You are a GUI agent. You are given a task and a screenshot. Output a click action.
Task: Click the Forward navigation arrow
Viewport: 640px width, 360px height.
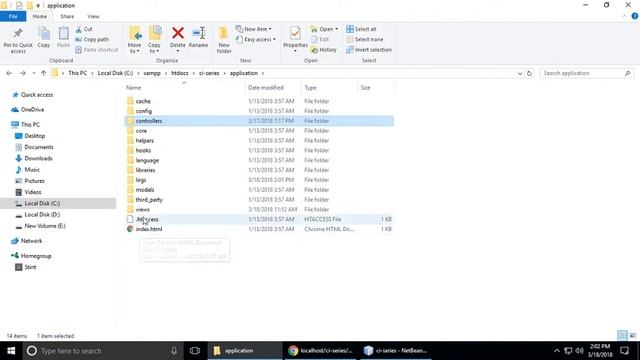click(x=23, y=73)
